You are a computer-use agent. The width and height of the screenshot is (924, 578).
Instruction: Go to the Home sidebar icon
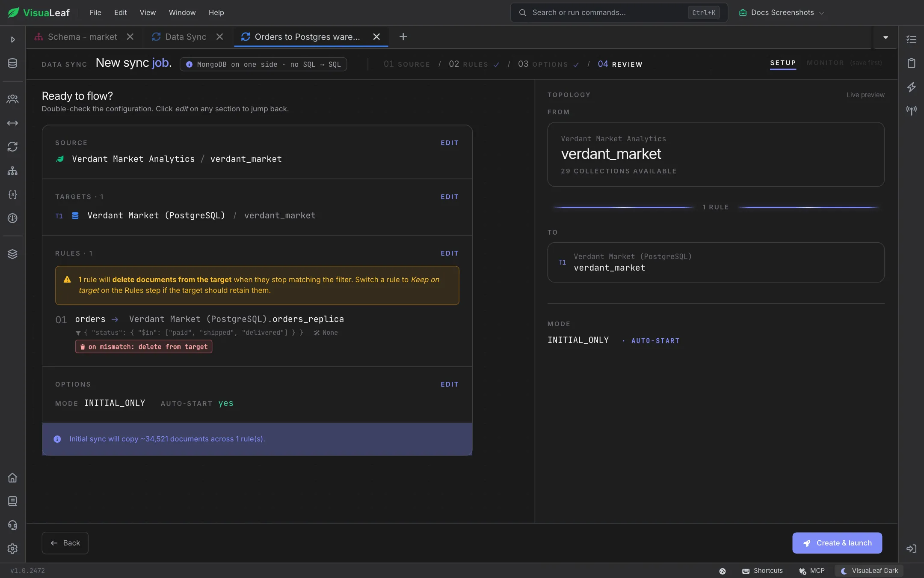[x=12, y=478]
